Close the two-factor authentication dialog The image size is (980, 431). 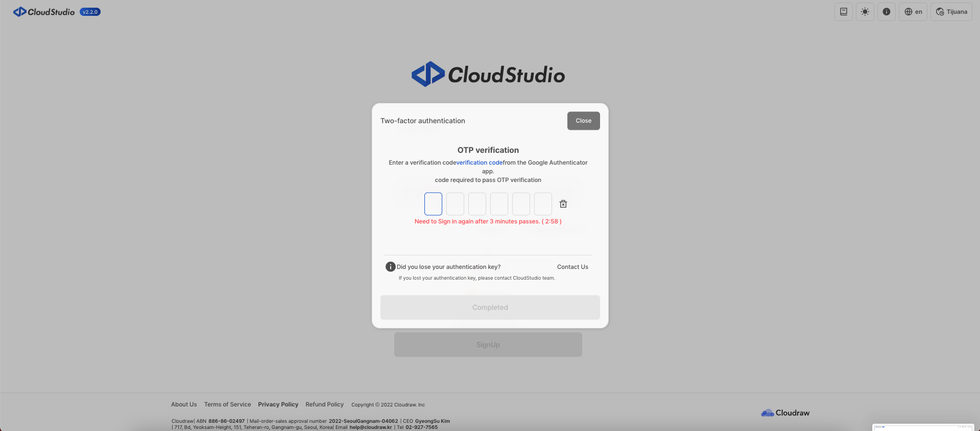click(583, 121)
